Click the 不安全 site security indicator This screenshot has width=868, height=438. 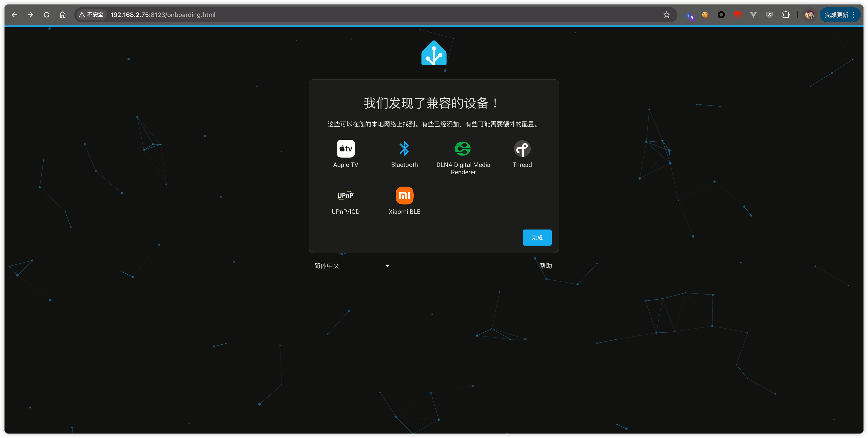pos(91,15)
